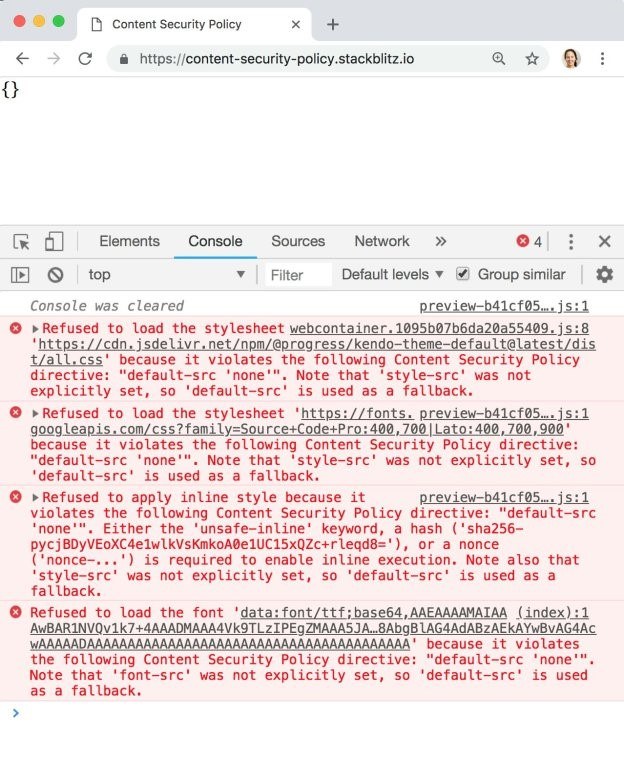Go back to the previous page
Image resolution: width=624 pixels, height=759 pixels.
[22, 59]
